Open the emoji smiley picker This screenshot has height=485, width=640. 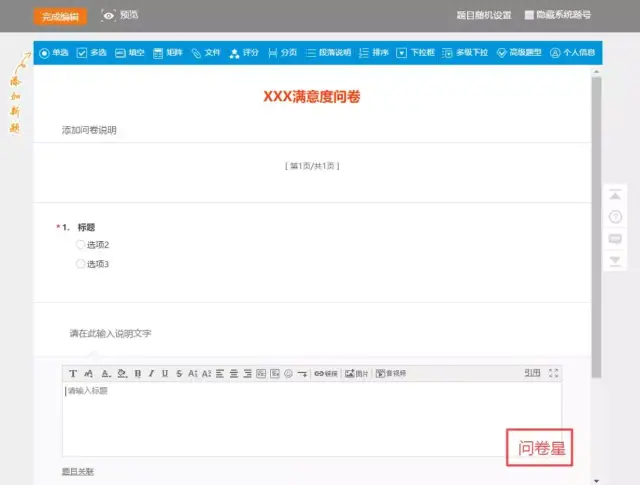289,373
